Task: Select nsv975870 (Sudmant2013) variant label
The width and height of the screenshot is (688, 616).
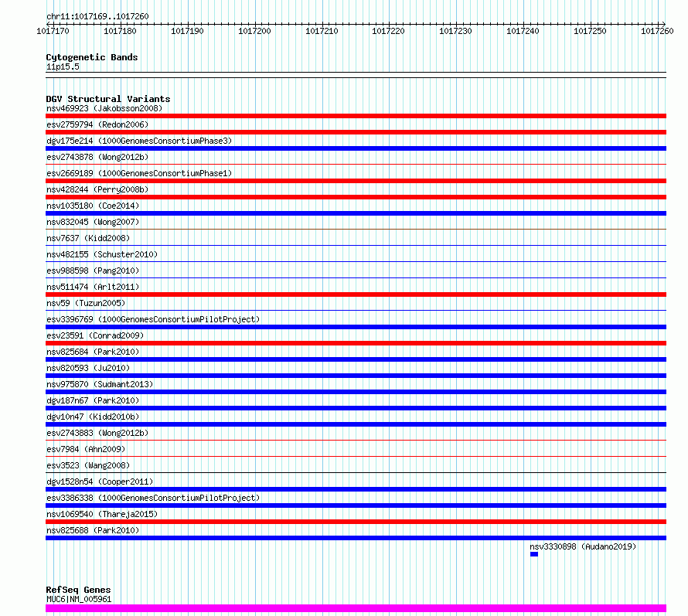Action: click(x=100, y=384)
